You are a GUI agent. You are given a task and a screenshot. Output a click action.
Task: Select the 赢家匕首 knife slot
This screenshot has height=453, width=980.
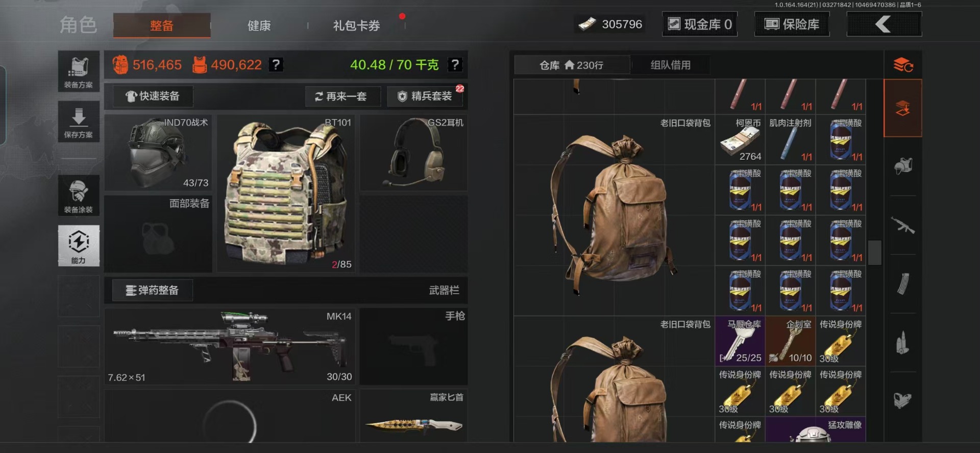[413, 416]
